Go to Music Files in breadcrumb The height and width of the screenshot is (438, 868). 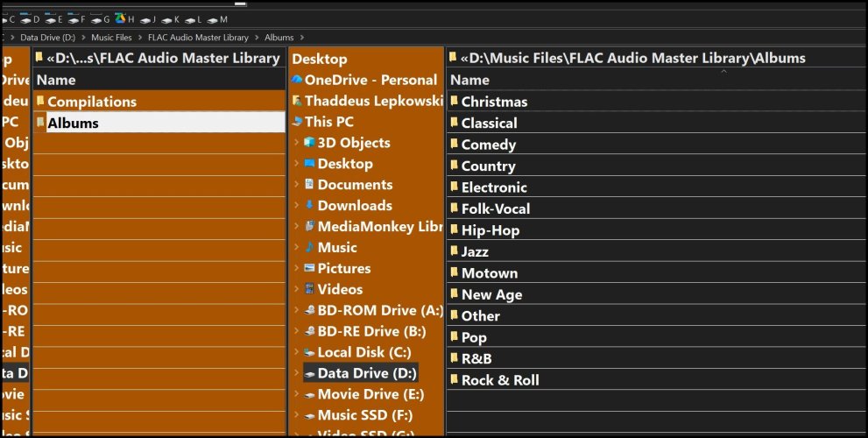tap(111, 38)
